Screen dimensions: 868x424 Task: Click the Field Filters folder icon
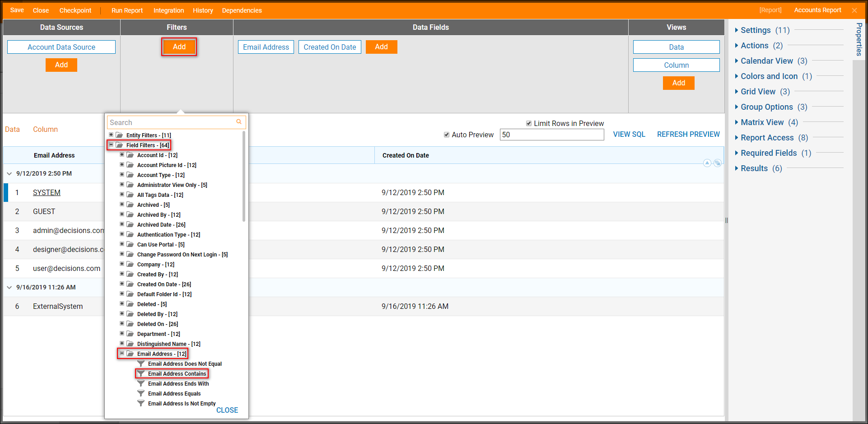point(119,145)
